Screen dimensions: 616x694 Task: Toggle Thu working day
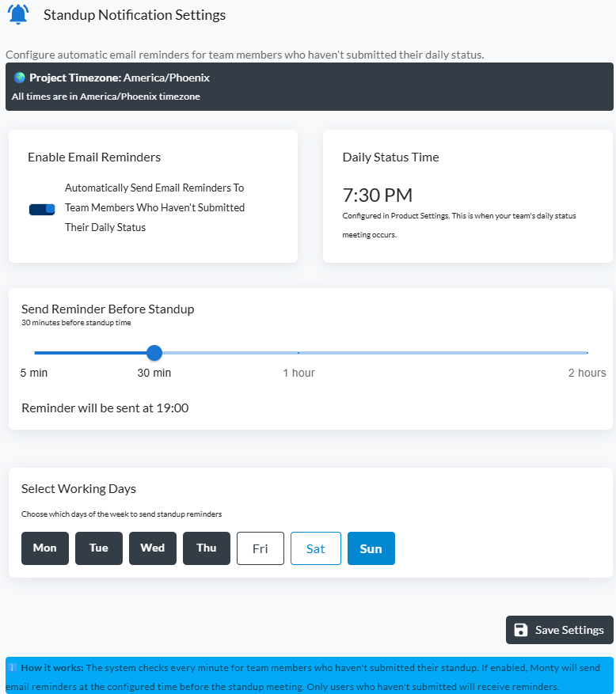point(207,548)
